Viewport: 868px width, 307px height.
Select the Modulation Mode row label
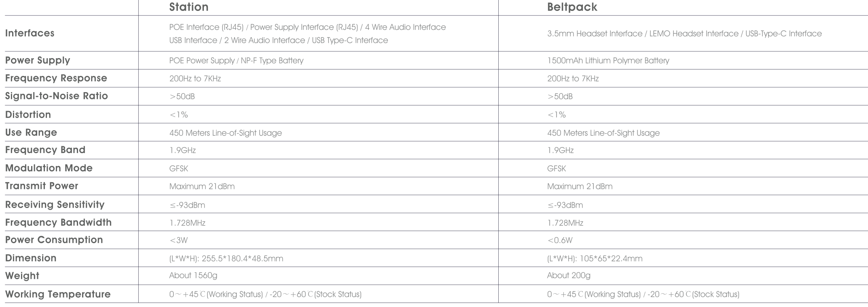coord(49,168)
